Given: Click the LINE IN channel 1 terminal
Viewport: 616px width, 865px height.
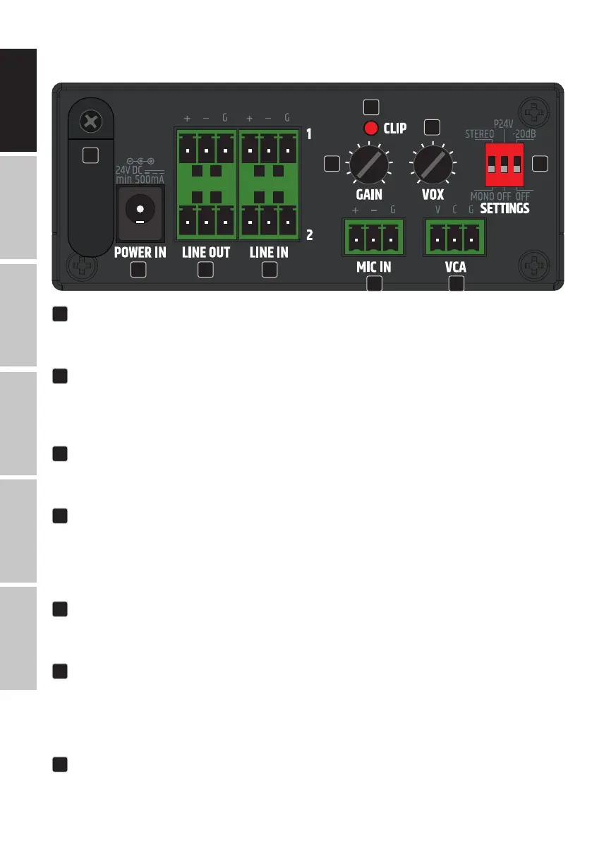Looking at the screenshot, I should (269, 150).
